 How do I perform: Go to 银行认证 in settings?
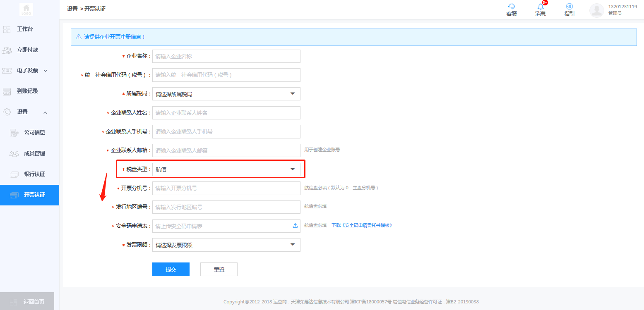click(x=34, y=174)
